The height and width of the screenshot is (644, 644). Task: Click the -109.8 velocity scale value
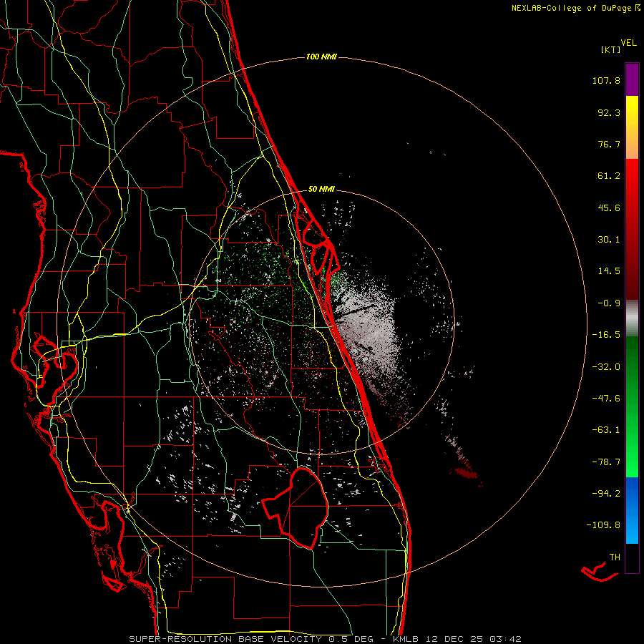click(603, 525)
